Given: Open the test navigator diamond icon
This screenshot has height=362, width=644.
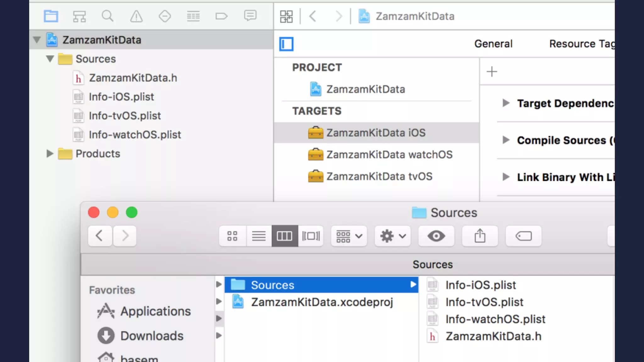Looking at the screenshot, I should 165,16.
